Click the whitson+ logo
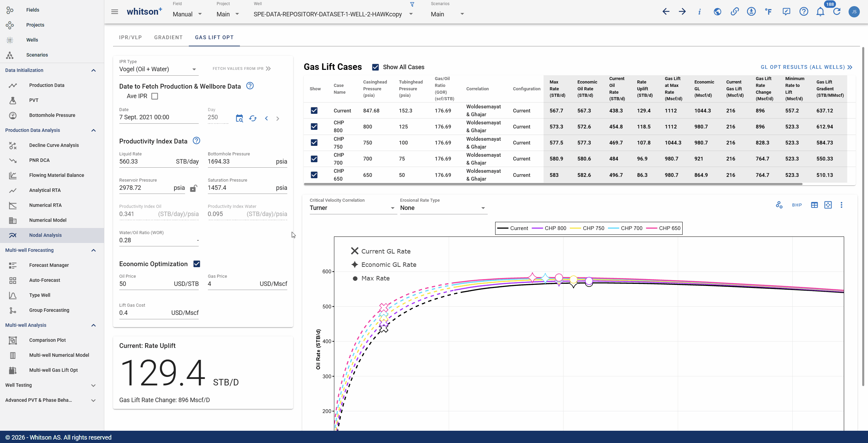This screenshot has width=868, height=443. coord(144,12)
